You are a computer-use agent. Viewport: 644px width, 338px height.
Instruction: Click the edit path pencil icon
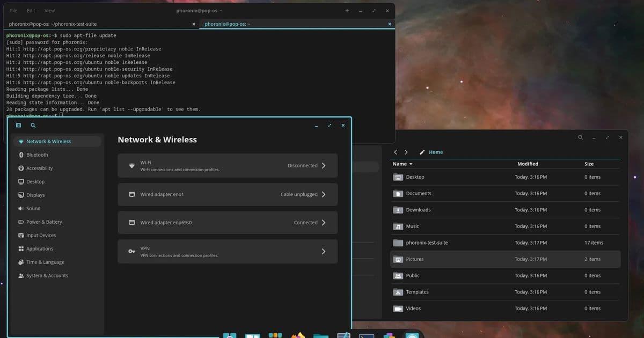pos(422,152)
